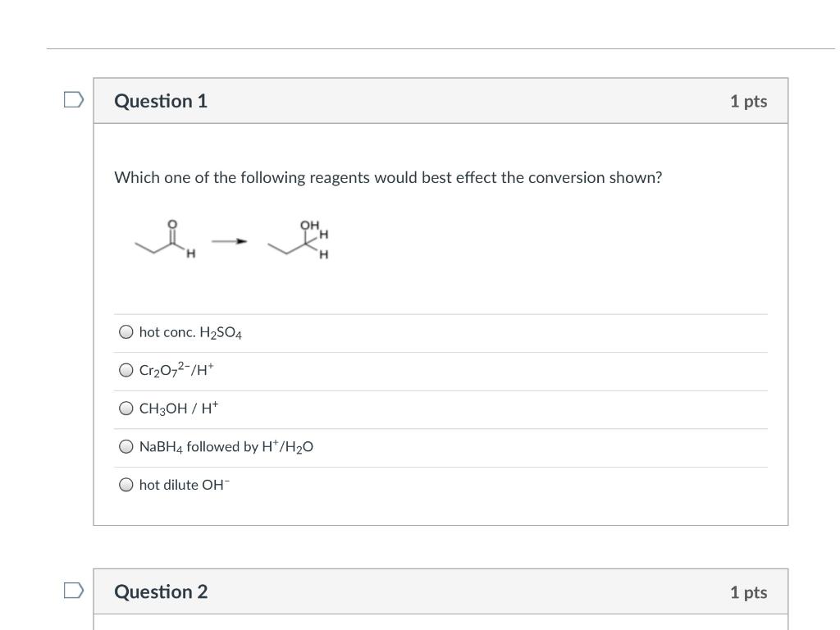Click the 'CH3OH / H+' answer text
The height and width of the screenshot is (630, 840).
[179, 409]
